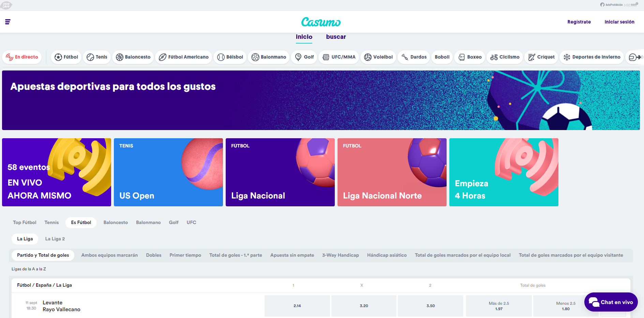The image size is (644, 318).
Task: Select the La Liga league tab
Action: [x=25, y=239]
